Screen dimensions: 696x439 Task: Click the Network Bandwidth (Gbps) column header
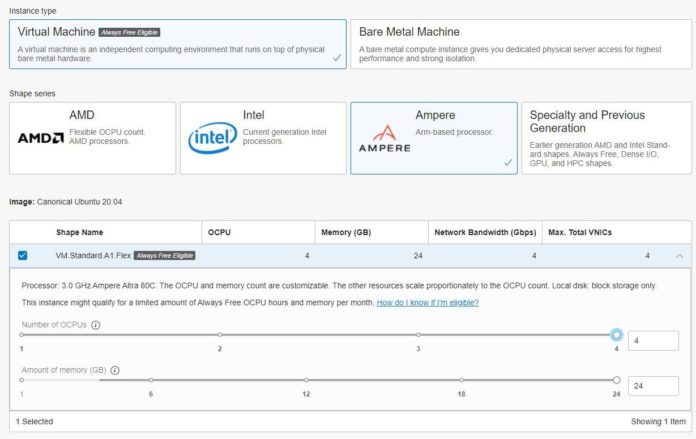484,232
